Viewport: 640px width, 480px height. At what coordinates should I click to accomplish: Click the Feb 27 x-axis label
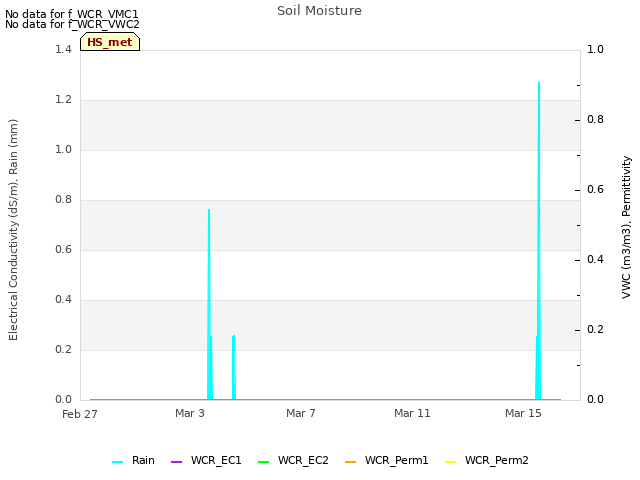point(80,414)
